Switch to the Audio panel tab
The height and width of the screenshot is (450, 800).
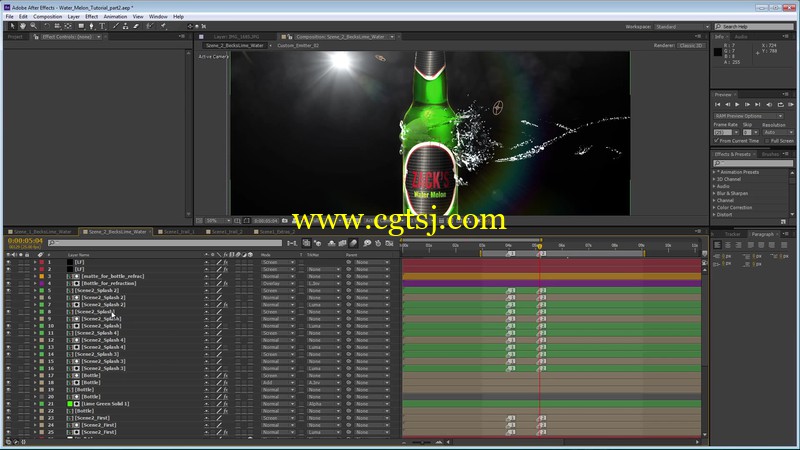741,37
